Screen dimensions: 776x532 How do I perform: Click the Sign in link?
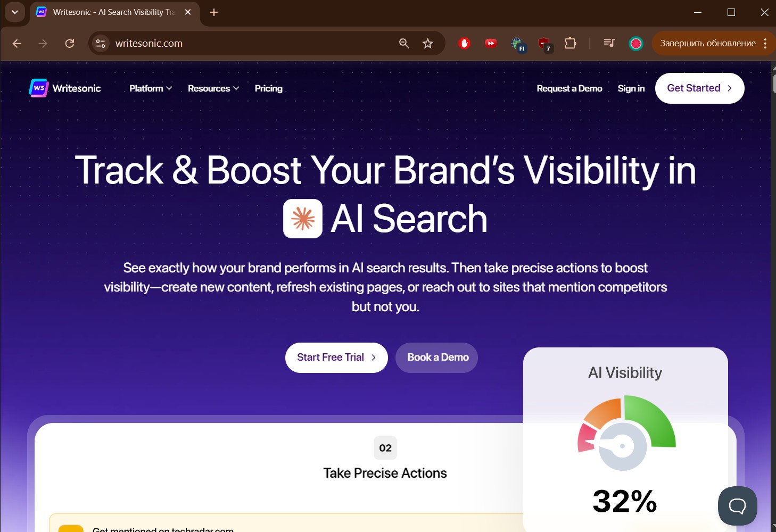(x=631, y=88)
